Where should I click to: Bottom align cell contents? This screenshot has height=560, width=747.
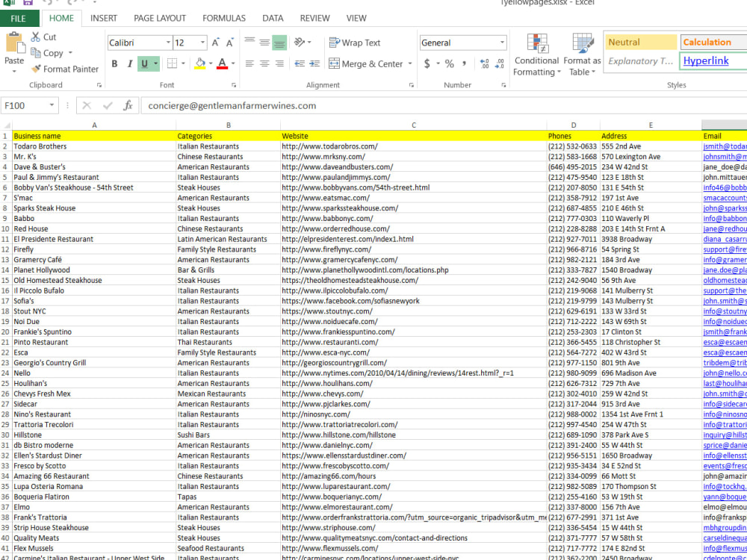pos(279,43)
